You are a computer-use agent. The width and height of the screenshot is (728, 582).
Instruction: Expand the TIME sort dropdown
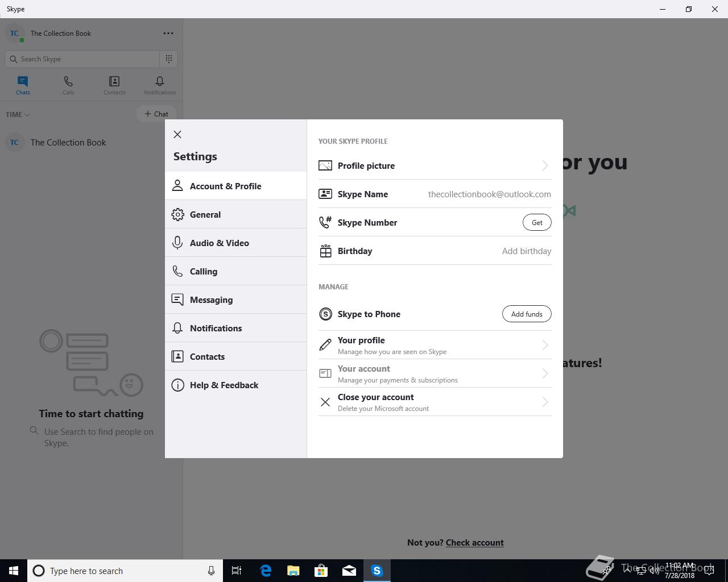tap(18, 114)
